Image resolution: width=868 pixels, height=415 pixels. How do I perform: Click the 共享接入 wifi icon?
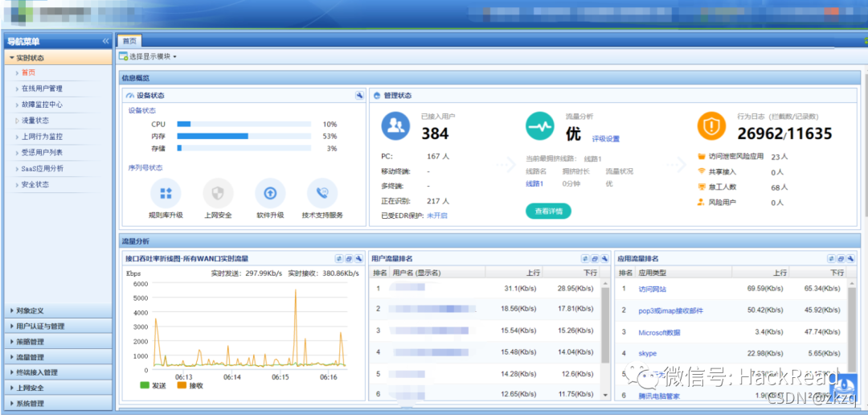pyautogui.click(x=701, y=172)
